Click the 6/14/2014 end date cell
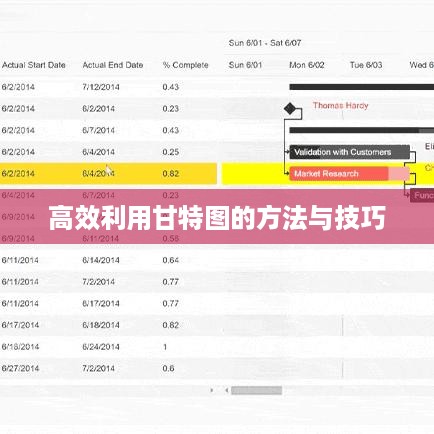The image size is (434, 434). [101, 260]
